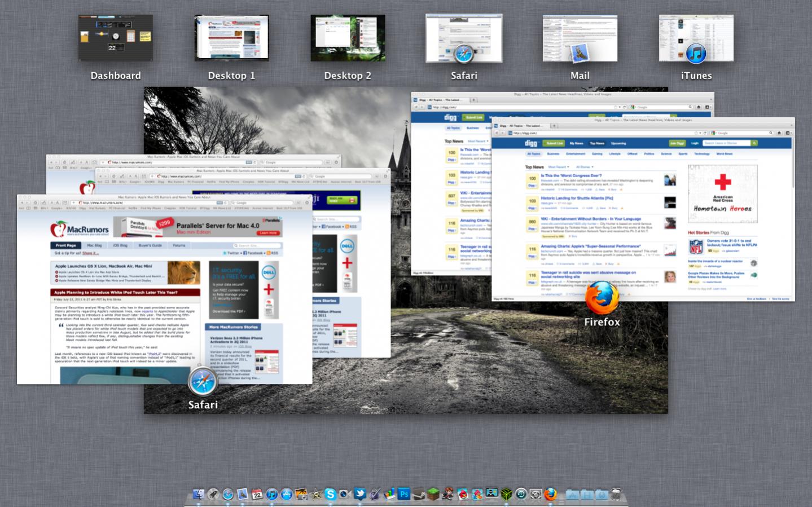Launch iTunes from the Dock
Viewport: 812px width, 507px height.
pyautogui.click(x=272, y=495)
